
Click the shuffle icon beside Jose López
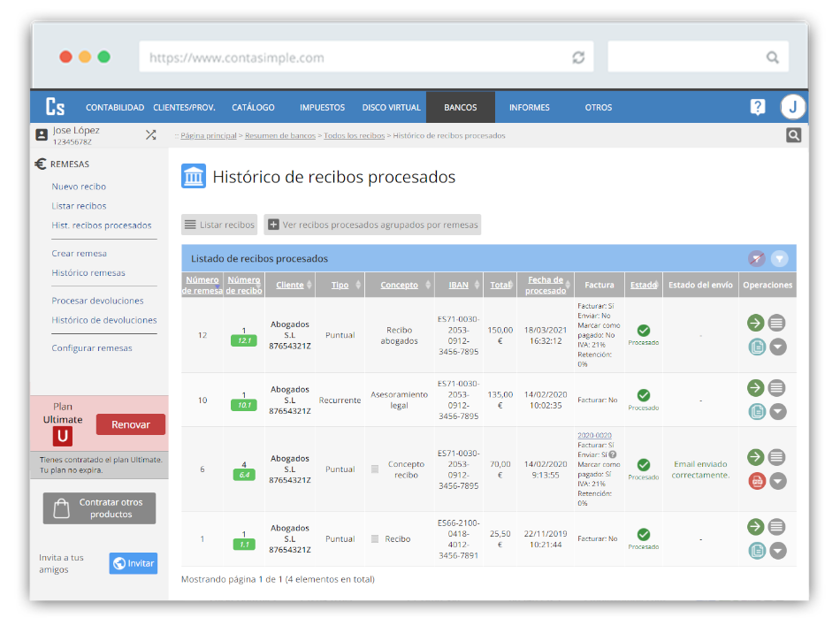(x=150, y=135)
